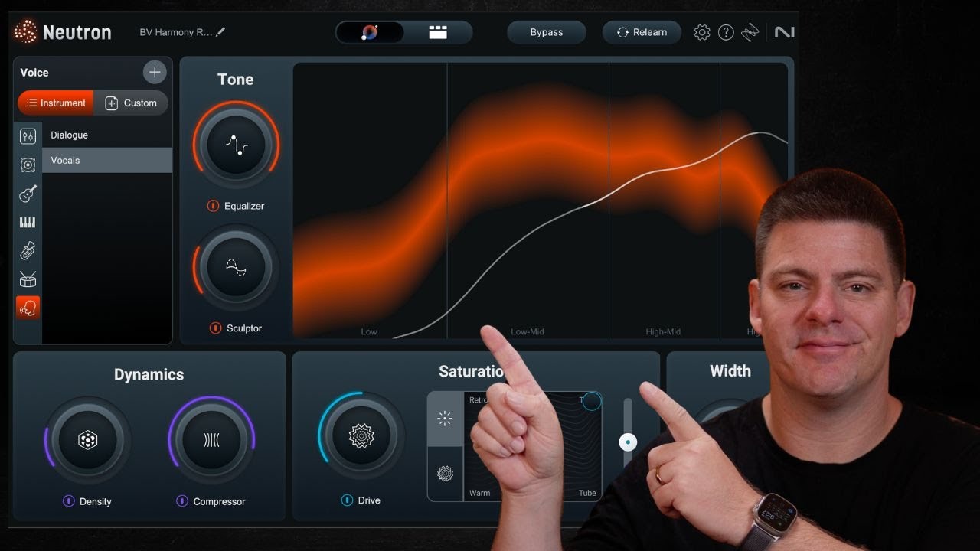Click the Tube label in saturation pad
Screen dimensions: 980x551
(x=587, y=493)
